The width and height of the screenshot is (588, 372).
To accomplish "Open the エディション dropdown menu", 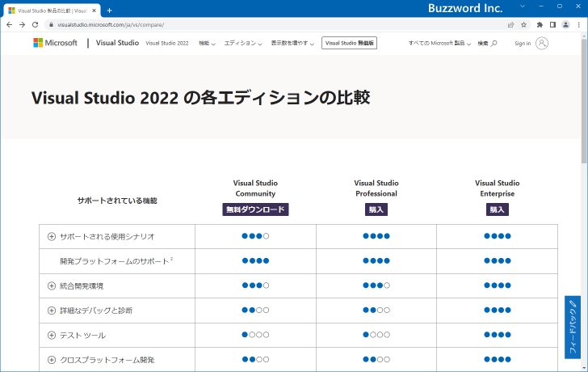I will (243, 43).
